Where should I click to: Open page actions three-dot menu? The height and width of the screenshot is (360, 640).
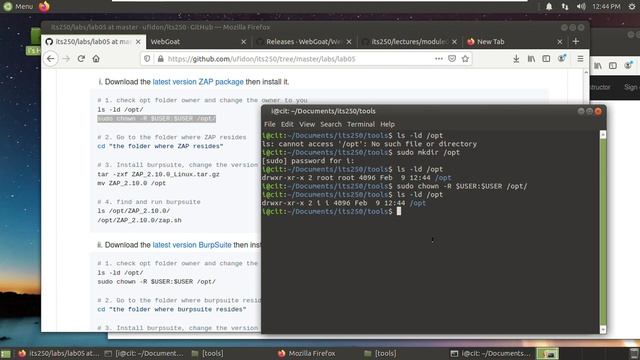coord(439,59)
